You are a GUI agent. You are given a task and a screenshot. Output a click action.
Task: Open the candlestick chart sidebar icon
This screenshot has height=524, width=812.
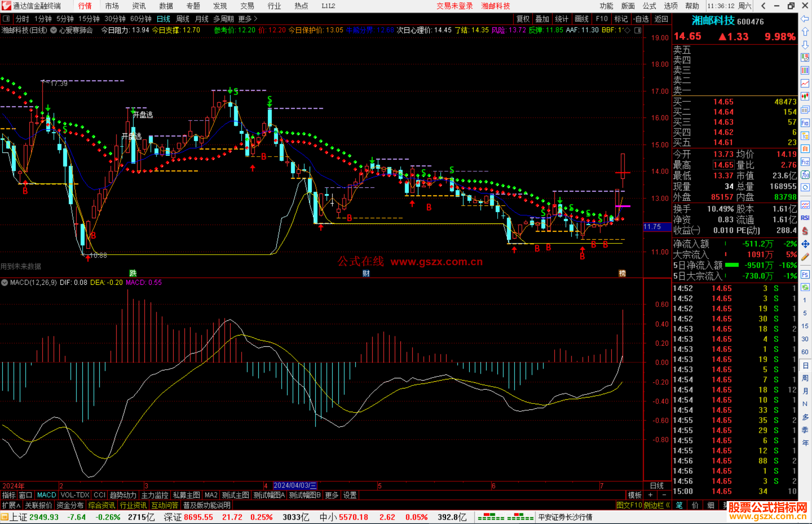(x=805, y=96)
